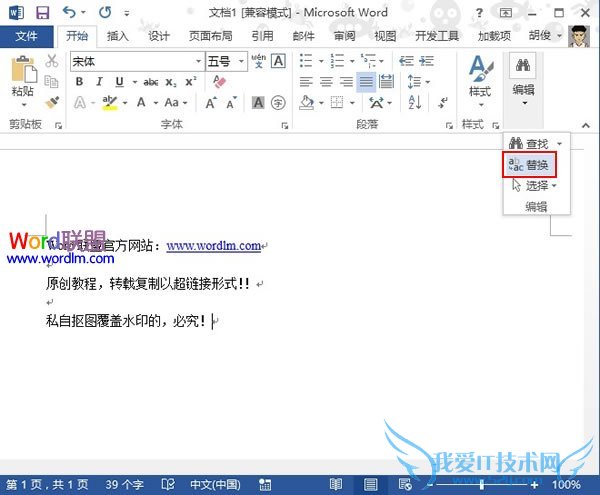Click the shading paint bucket button

[x=307, y=103]
